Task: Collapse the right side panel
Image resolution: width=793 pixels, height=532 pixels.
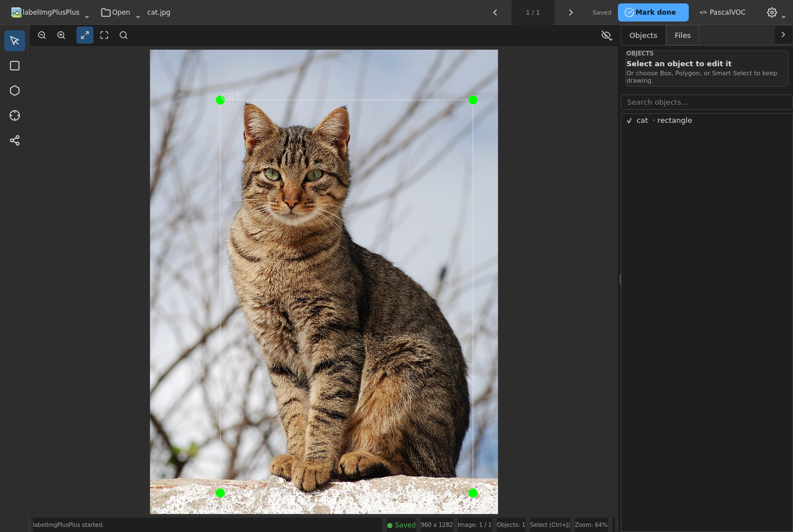Action: [x=783, y=35]
